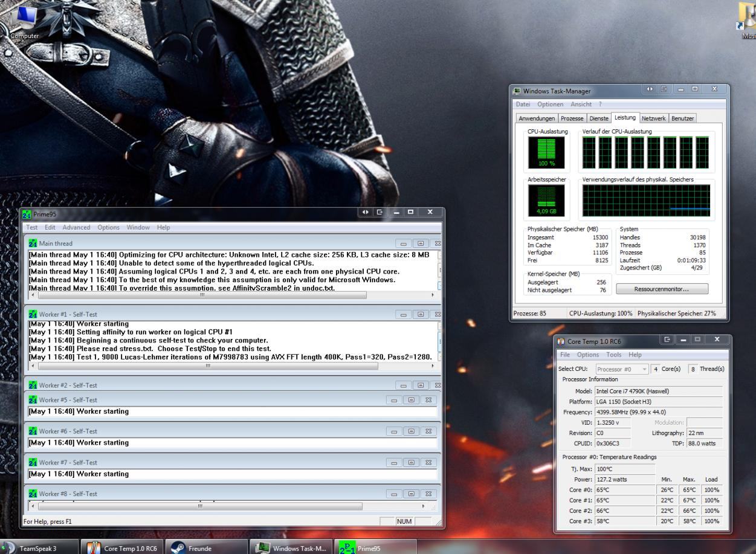Restore the Worker #1 child window

point(421,314)
